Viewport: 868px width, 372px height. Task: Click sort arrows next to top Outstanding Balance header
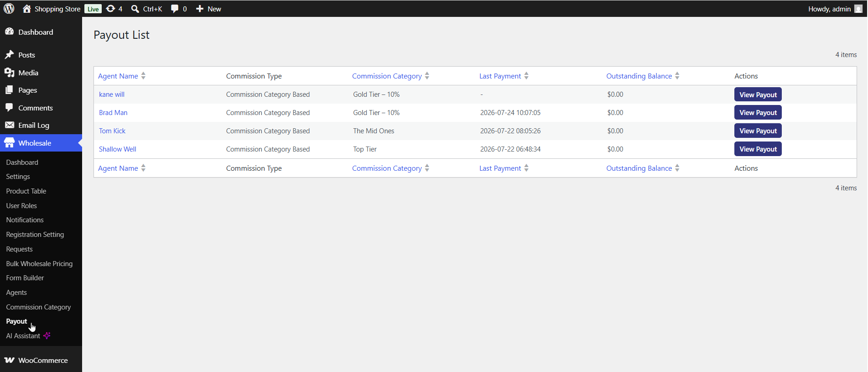click(x=677, y=76)
